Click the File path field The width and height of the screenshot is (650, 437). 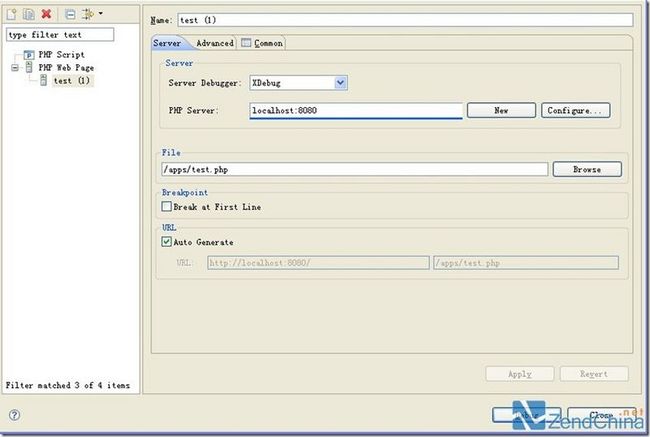355,169
